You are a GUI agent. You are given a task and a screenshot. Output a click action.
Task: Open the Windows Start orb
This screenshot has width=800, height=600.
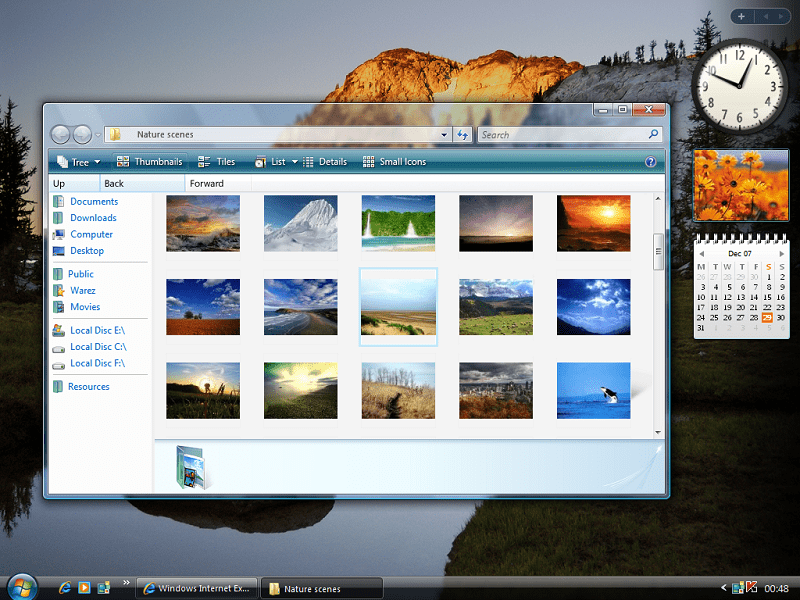[x=20, y=585]
